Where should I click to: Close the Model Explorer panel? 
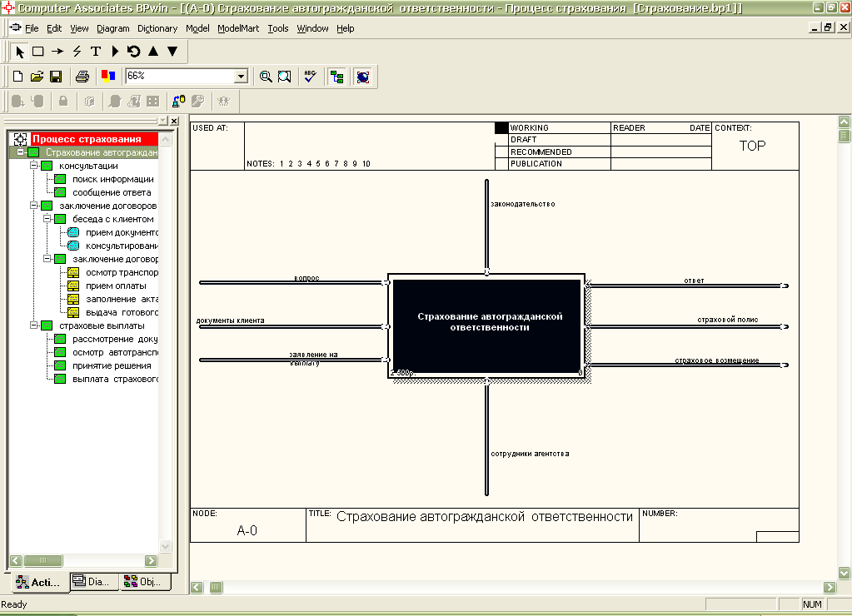click(x=174, y=121)
